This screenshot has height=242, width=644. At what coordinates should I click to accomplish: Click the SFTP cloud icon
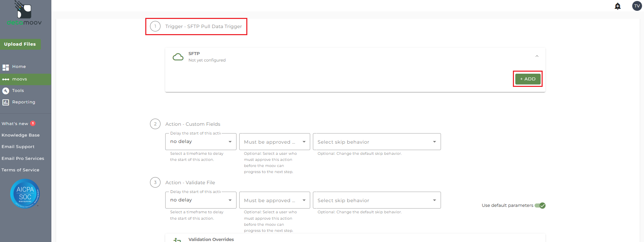tap(178, 57)
